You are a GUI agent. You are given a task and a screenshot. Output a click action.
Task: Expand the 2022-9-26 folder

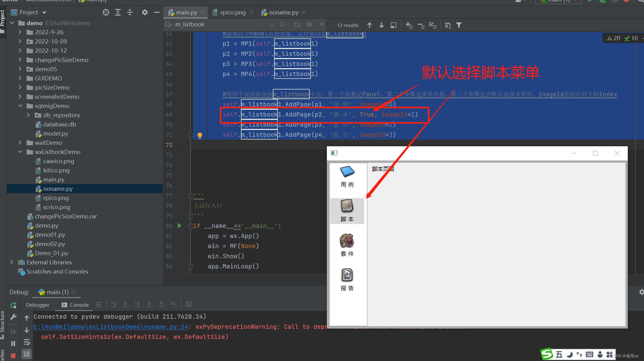pos(20,32)
